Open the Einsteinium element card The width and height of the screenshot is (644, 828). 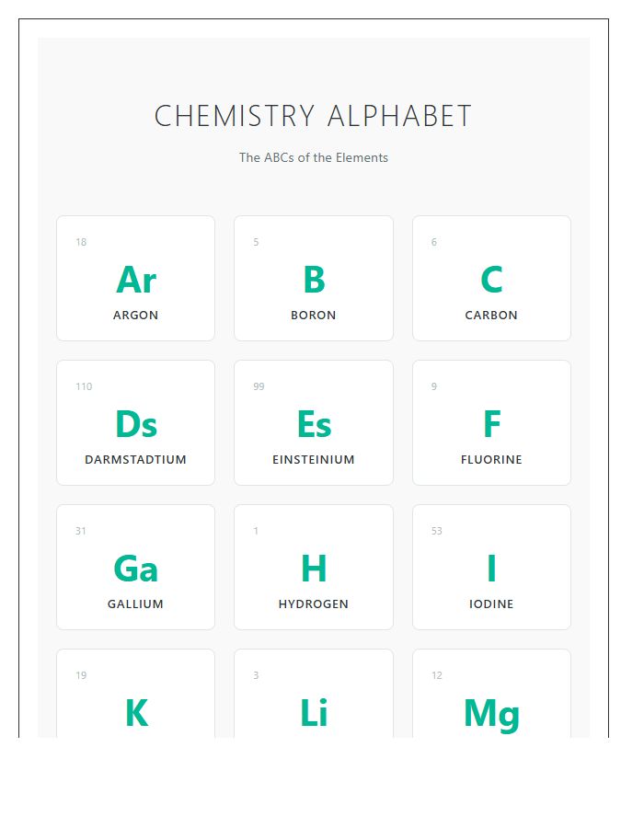(x=314, y=422)
